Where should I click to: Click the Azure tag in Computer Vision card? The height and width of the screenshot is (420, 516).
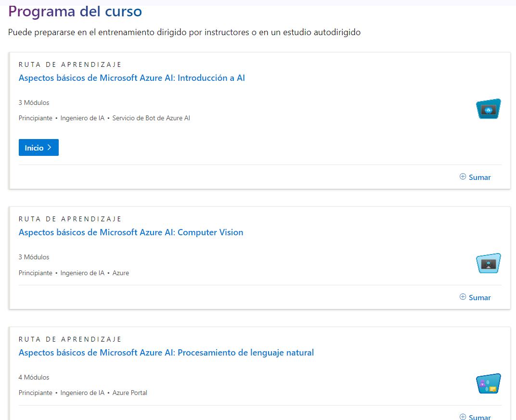(121, 273)
